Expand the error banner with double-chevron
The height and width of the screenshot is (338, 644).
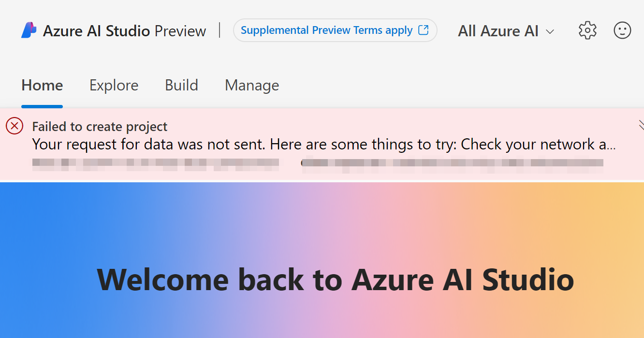click(641, 125)
